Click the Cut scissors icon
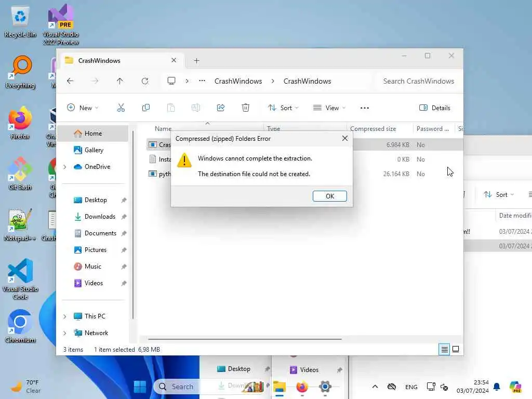This screenshot has width=532, height=399. [121, 108]
